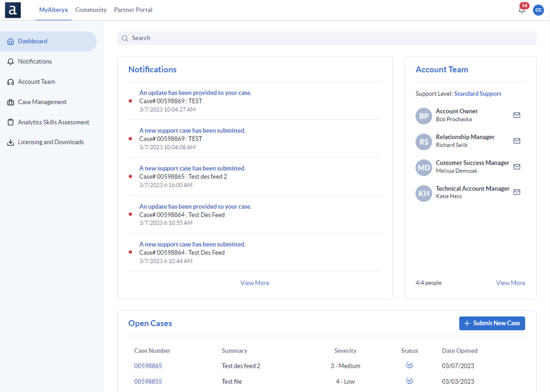The height and width of the screenshot is (392, 550).
Task: Click status check icon for case 00598865
Action: pyautogui.click(x=410, y=365)
